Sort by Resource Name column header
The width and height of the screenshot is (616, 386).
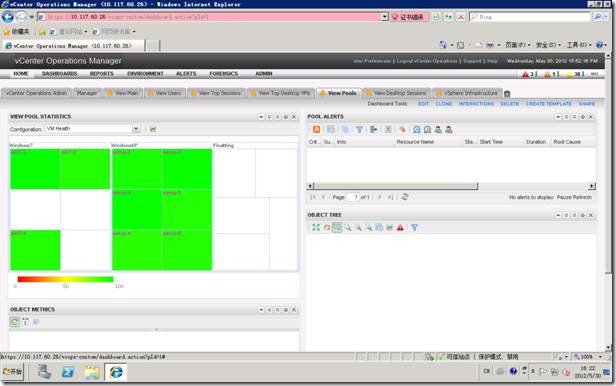tap(415, 142)
